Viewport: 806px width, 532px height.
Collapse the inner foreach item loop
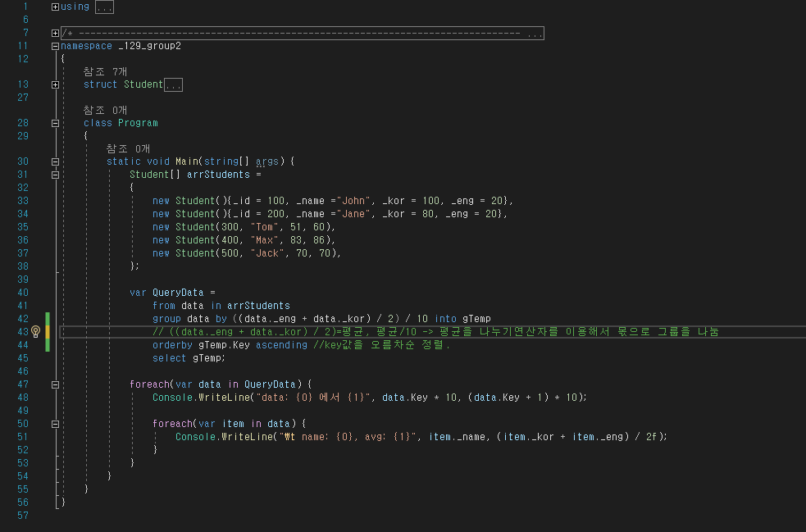pos(55,424)
